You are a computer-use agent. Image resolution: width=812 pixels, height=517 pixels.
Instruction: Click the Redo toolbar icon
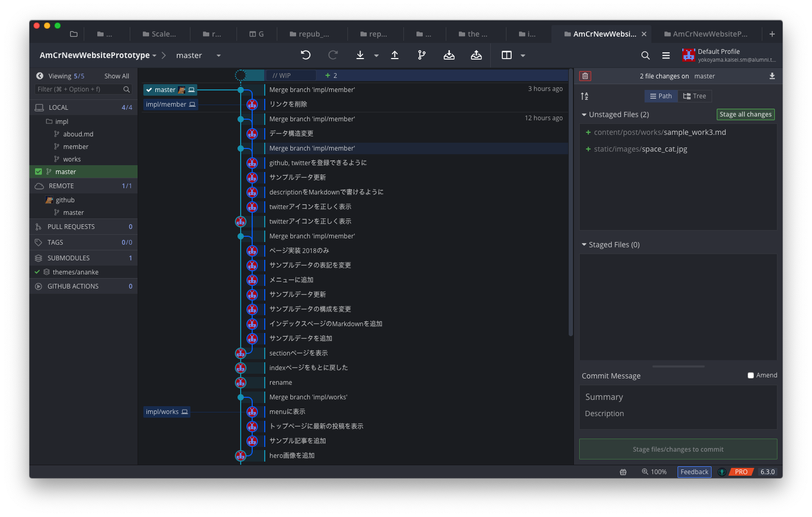click(x=333, y=55)
